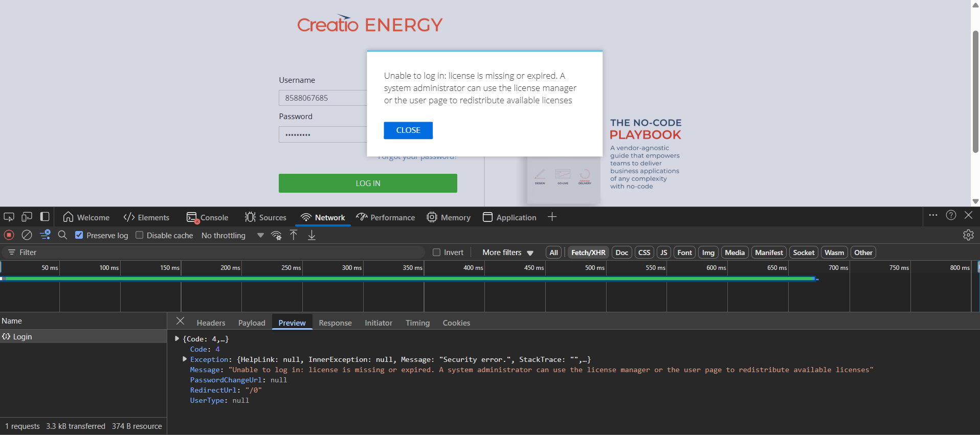Expand the Exception object in Preview

185,359
